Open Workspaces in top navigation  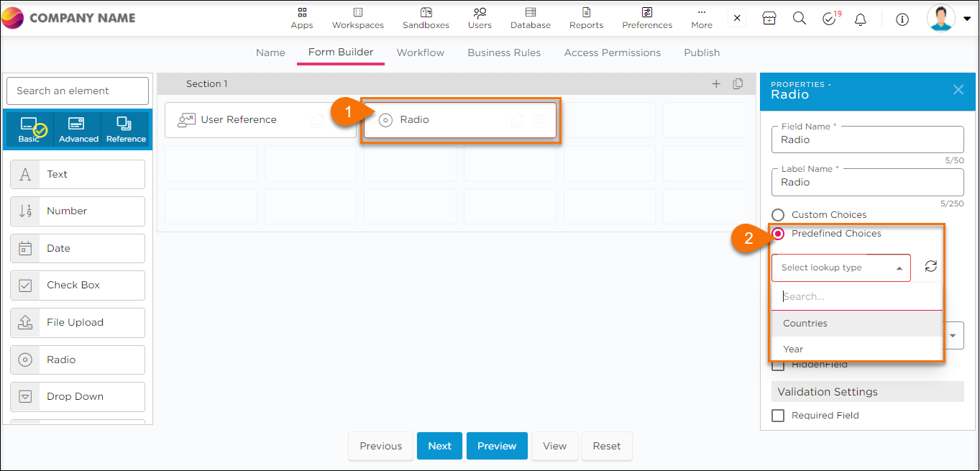coord(358,19)
